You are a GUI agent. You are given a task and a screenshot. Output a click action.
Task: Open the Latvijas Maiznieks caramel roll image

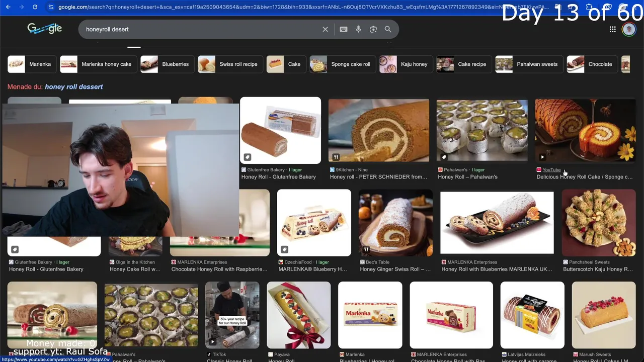point(532,315)
